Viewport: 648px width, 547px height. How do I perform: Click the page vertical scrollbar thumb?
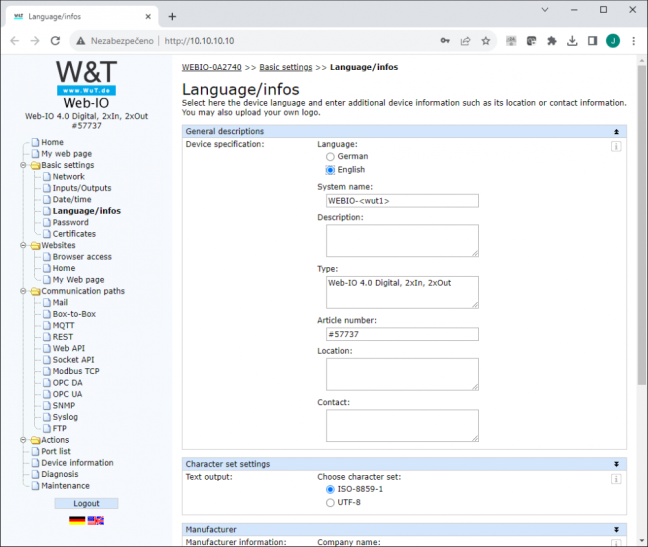(641, 225)
